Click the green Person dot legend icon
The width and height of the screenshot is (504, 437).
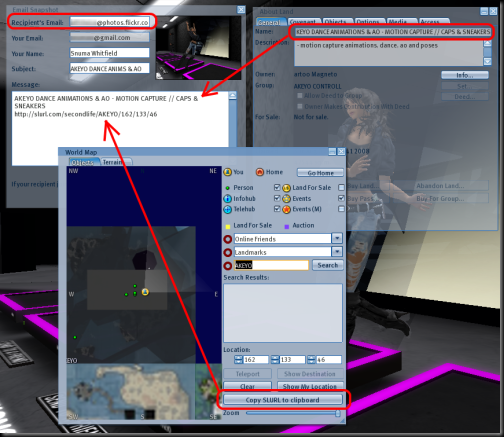click(x=227, y=188)
